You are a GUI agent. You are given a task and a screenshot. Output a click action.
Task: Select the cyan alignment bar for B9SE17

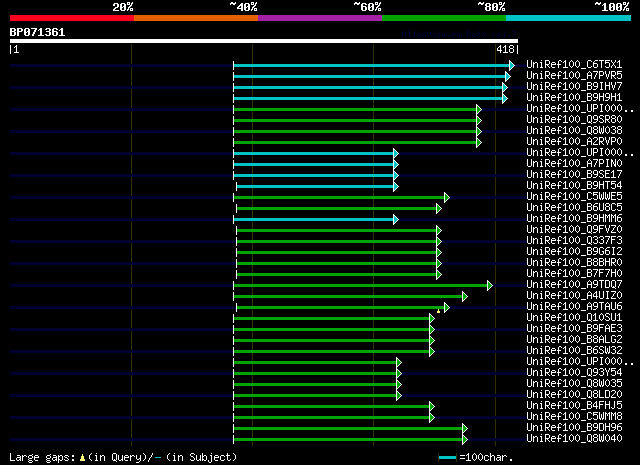click(x=313, y=176)
